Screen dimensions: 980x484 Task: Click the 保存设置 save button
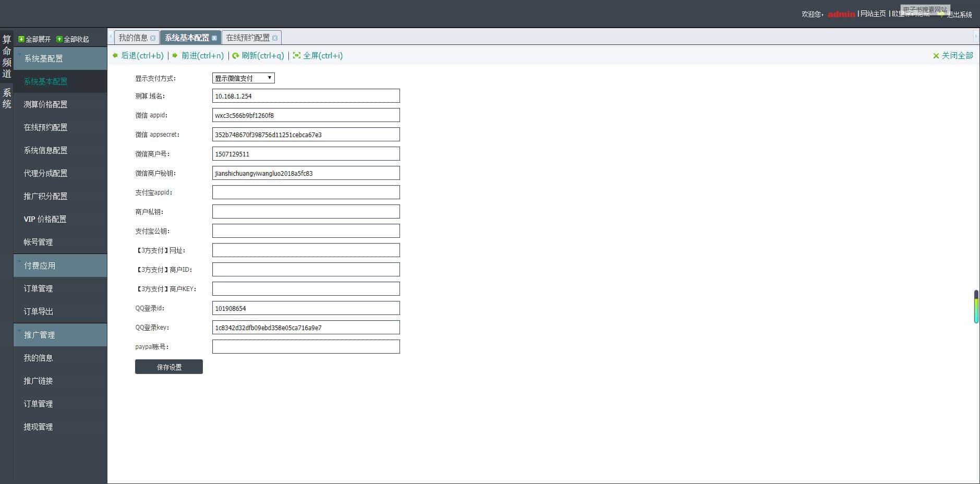pyautogui.click(x=169, y=367)
